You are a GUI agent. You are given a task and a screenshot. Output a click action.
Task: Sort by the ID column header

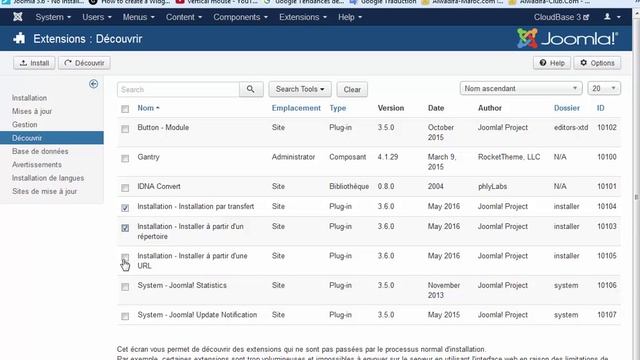(600, 108)
